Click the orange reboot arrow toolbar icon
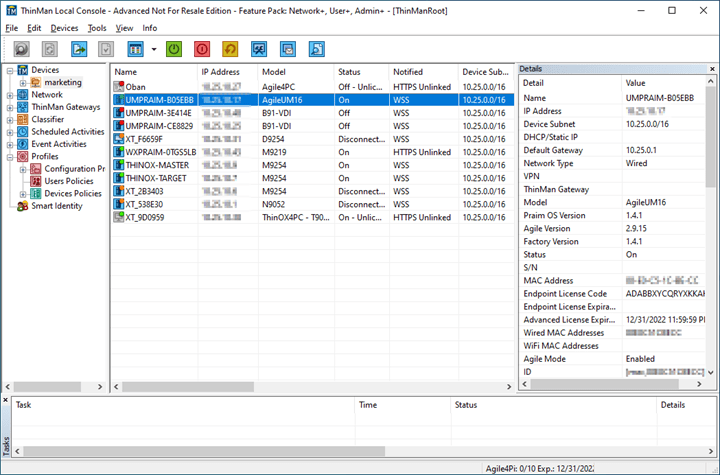 [x=231, y=48]
